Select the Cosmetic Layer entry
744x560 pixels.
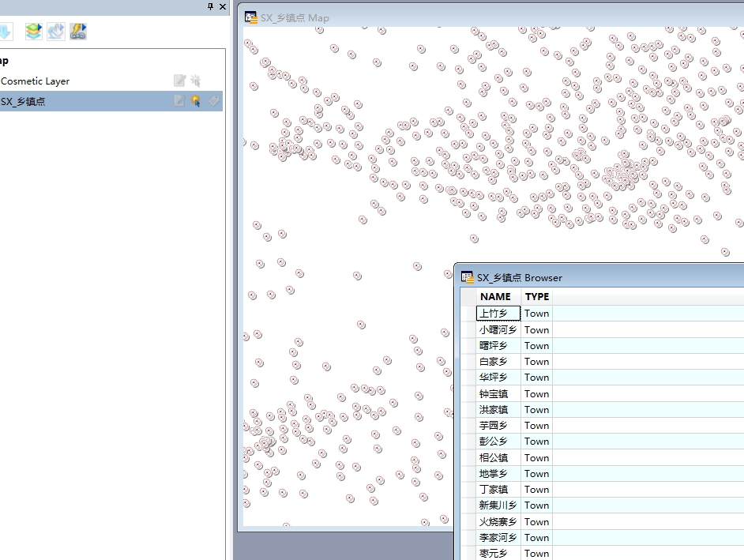[x=36, y=81]
